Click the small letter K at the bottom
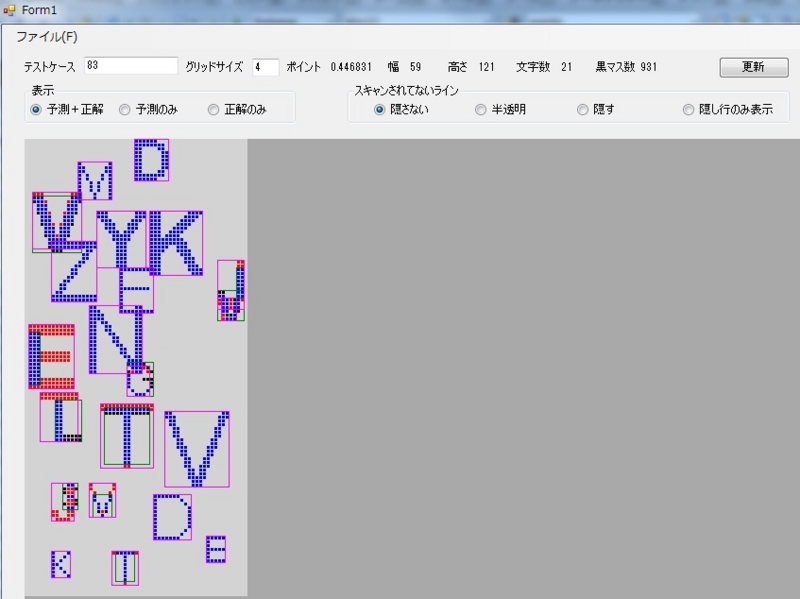 coord(61,564)
